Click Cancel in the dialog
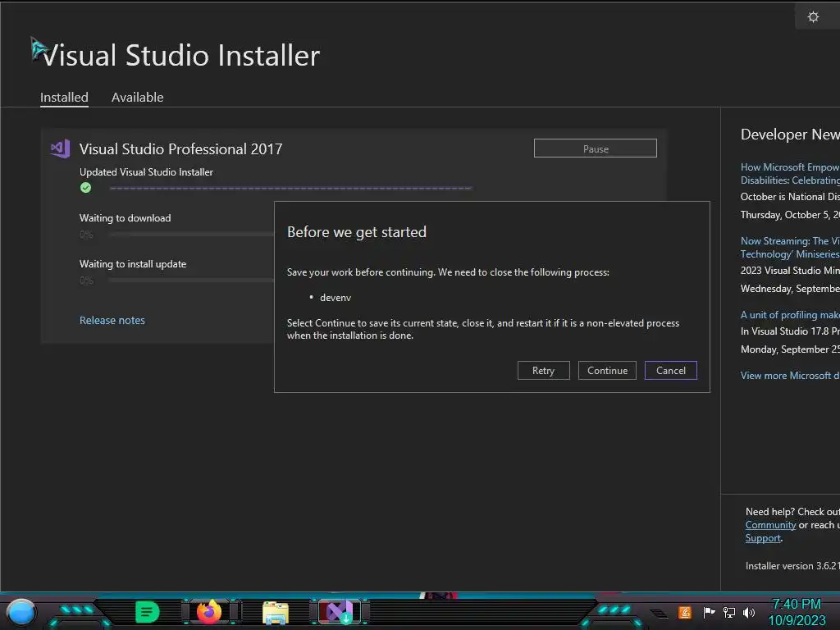840x630 pixels. pos(671,371)
